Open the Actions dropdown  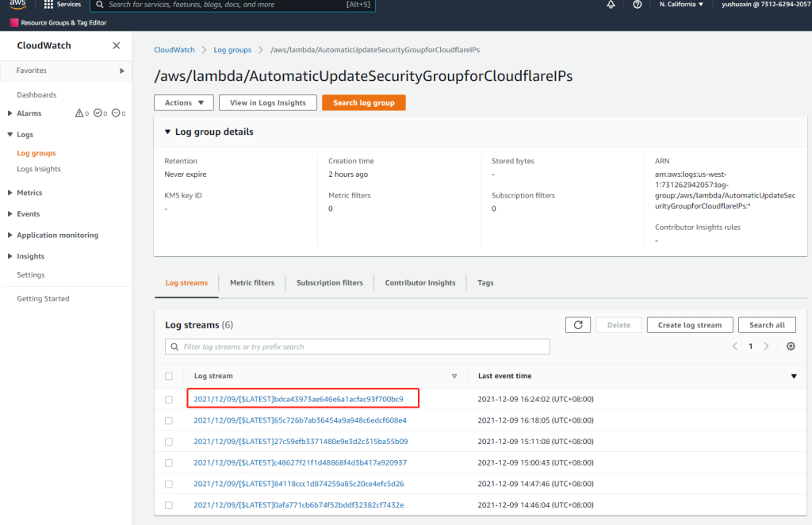click(183, 103)
